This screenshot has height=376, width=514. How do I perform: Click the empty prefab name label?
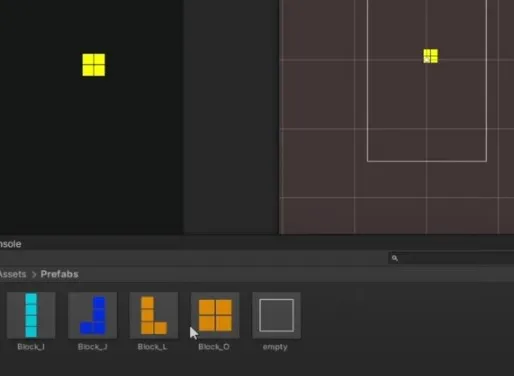click(275, 347)
